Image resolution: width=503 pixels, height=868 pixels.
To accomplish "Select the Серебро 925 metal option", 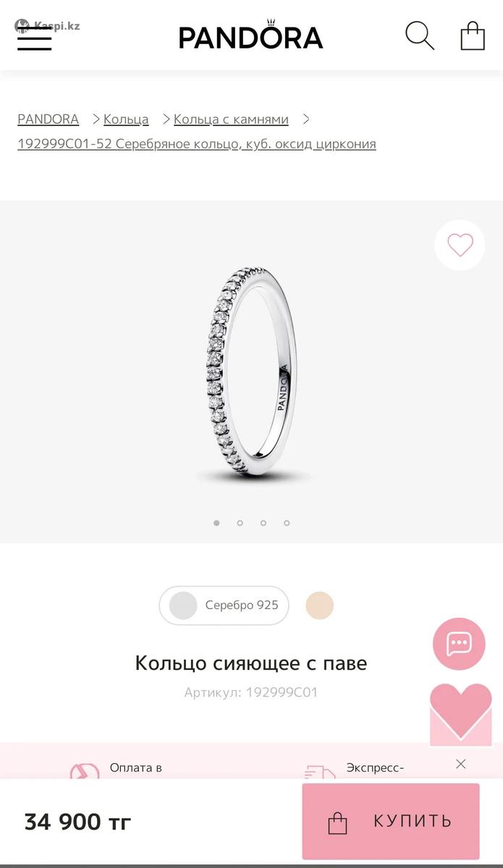I will 224,605.
